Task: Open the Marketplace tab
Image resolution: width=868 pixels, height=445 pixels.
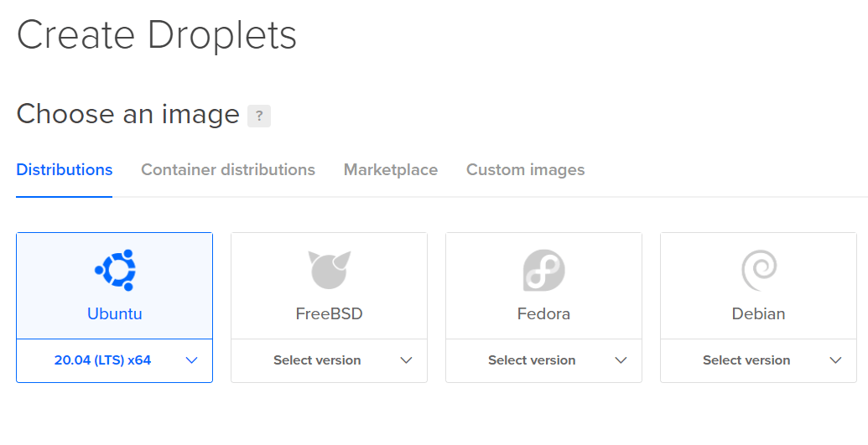Action: tap(391, 169)
